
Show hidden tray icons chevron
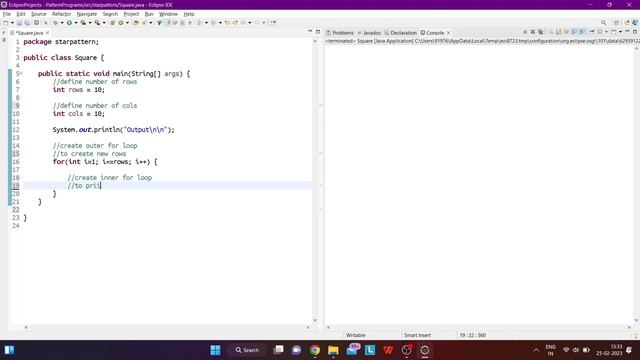536,350
